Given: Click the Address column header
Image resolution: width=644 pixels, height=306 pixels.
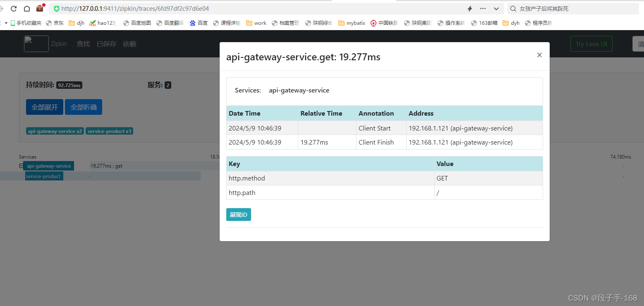Looking at the screenshot, I should [x=474, y=113].
